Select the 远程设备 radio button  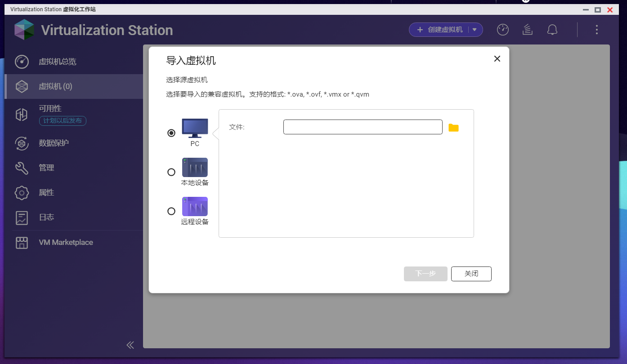[x=171, y=211]
